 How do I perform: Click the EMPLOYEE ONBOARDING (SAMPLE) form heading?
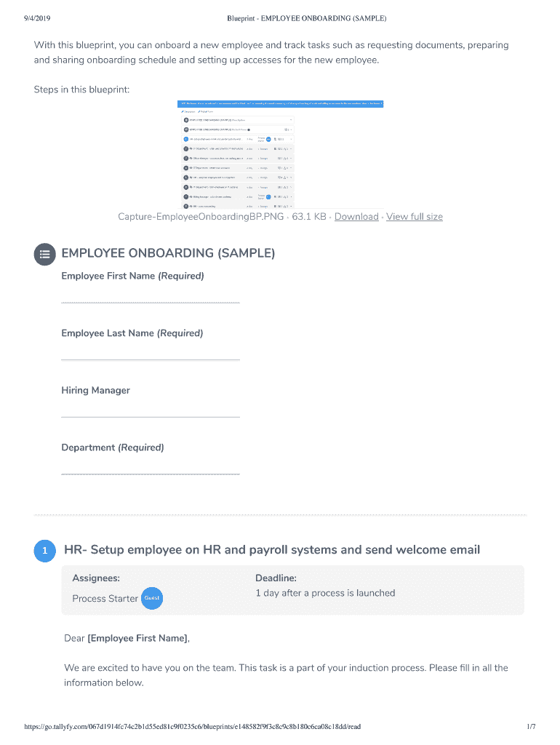(168, 253)
